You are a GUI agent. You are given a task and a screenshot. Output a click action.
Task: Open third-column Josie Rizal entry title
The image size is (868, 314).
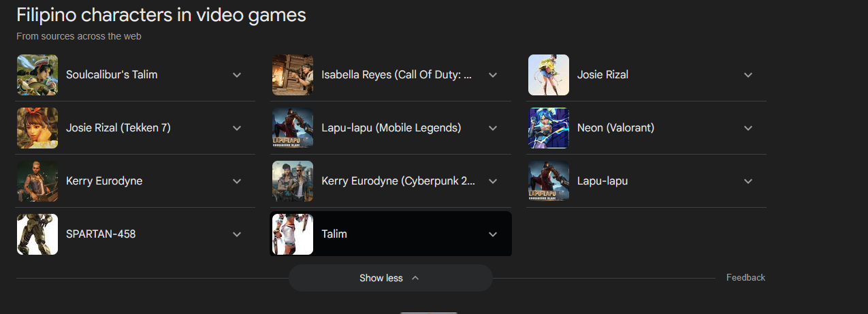click(x=602, y=75)
